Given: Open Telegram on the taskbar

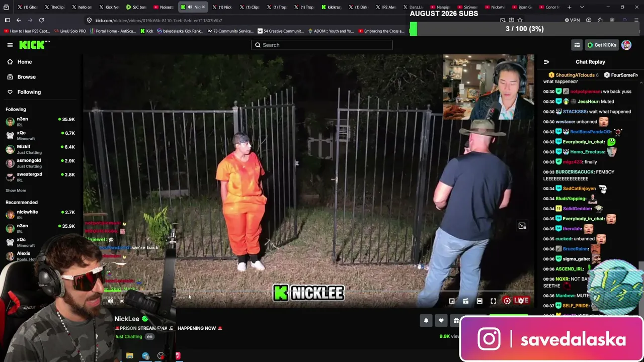Looking at the screenshot, I should pyautogui.click(x=145, y=355).
